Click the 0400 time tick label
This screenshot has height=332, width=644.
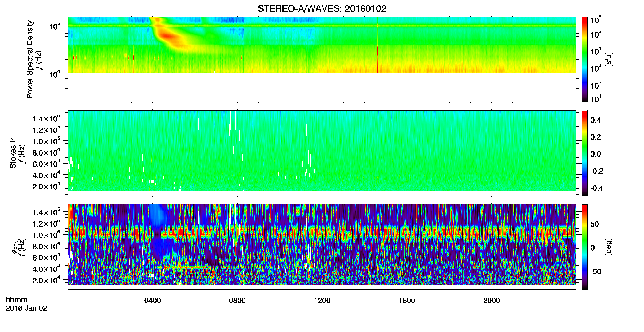point(153,301)
